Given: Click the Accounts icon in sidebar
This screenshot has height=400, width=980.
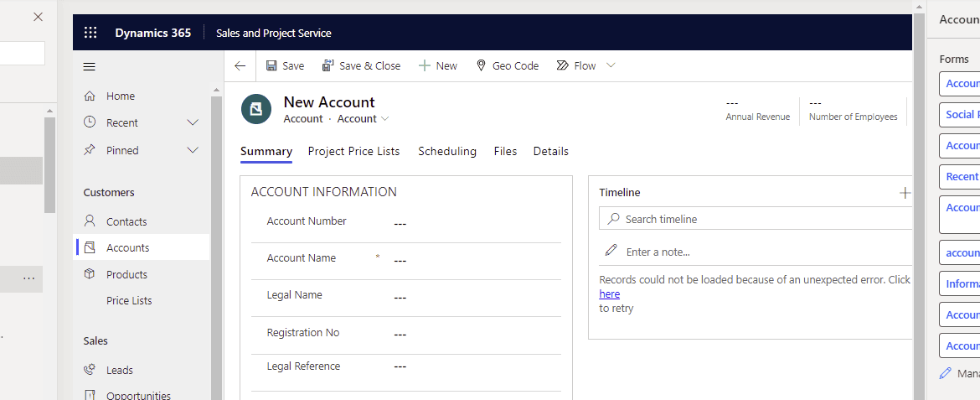Looking at the screenshot, I should click(x=90, y=247).
